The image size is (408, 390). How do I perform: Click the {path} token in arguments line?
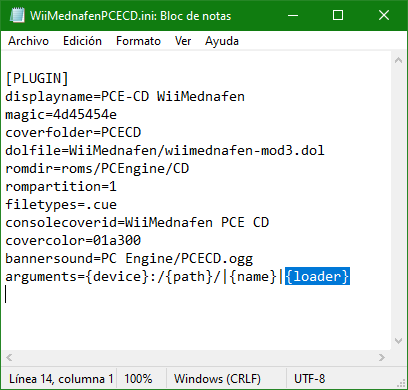[x=189, y=276]
